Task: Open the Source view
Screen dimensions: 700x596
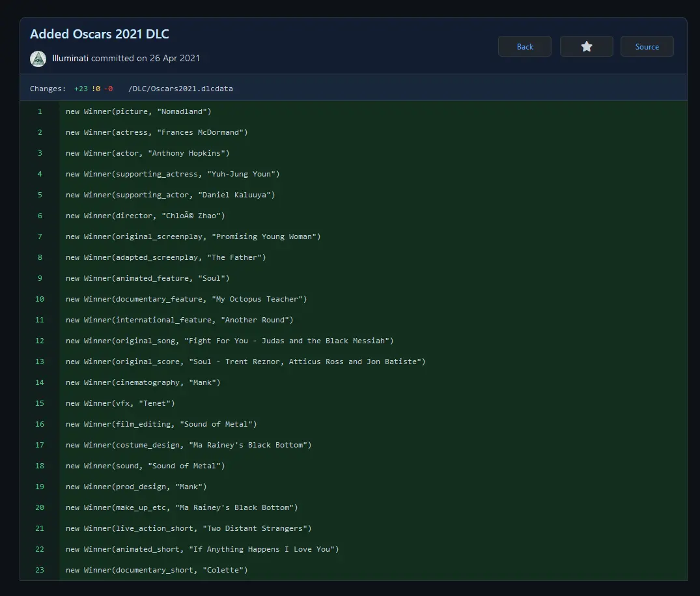Action: 647,46
